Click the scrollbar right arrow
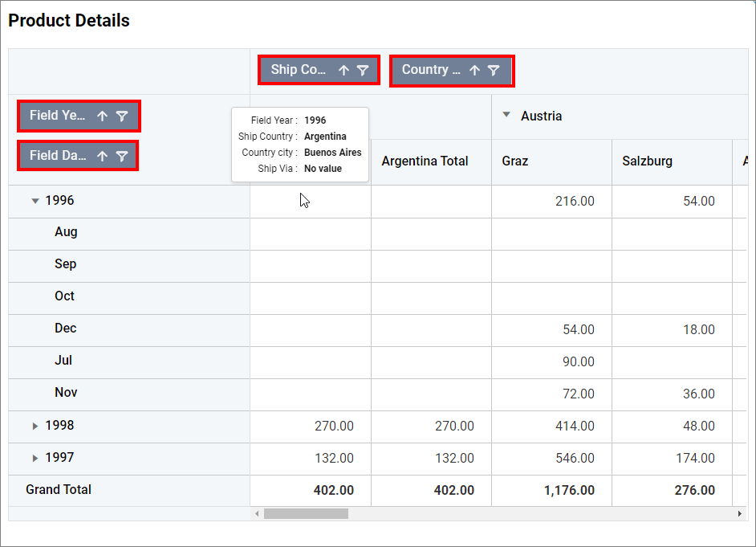 pyautogui.click(x=740, y=513)
